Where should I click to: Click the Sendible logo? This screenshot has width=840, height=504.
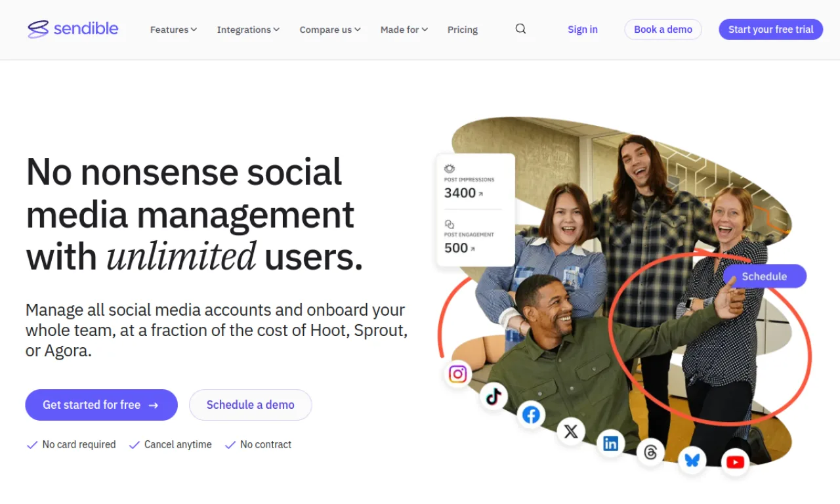click(x=73, y=29)
